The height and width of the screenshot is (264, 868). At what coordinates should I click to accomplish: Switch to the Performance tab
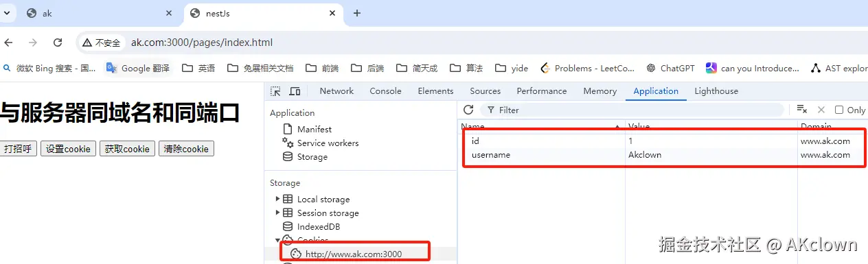542,91
